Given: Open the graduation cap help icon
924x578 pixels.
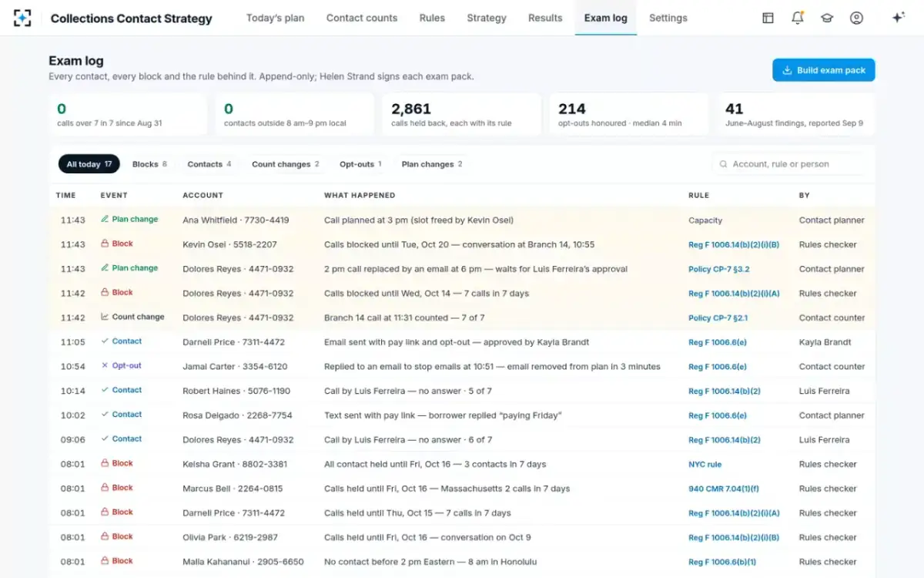Looking at the screenshot, I should coord(827,18).
